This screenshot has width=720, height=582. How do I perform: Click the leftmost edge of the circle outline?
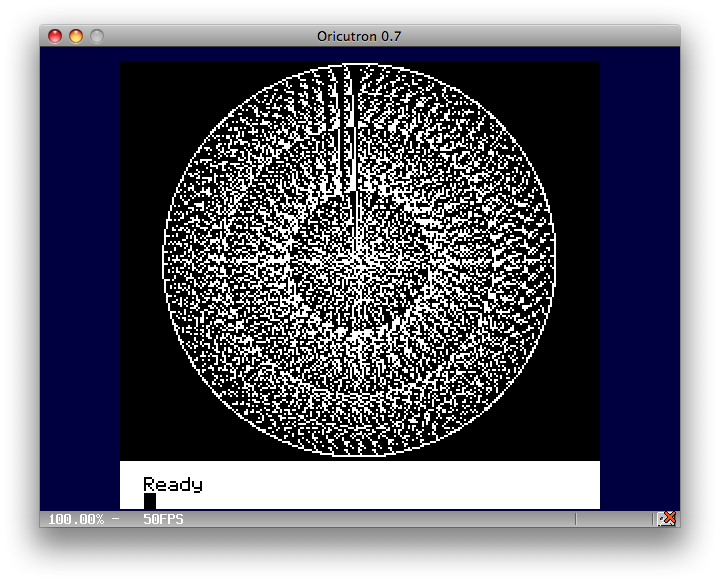coord(163,260)
